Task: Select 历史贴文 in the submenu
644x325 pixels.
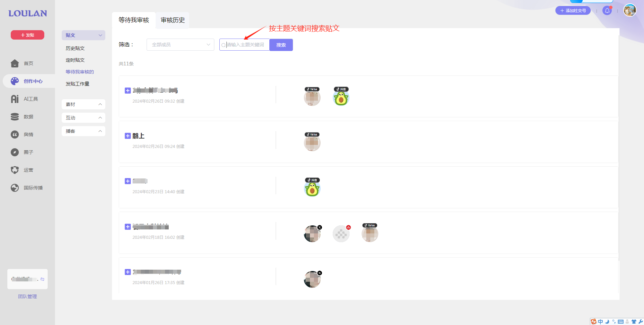Action: 75,48
